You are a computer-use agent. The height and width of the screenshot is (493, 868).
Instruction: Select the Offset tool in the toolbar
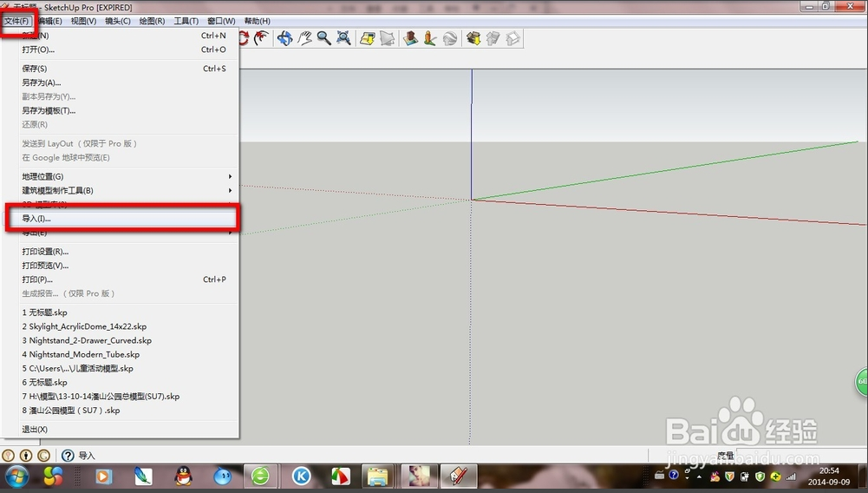(262, 38)
